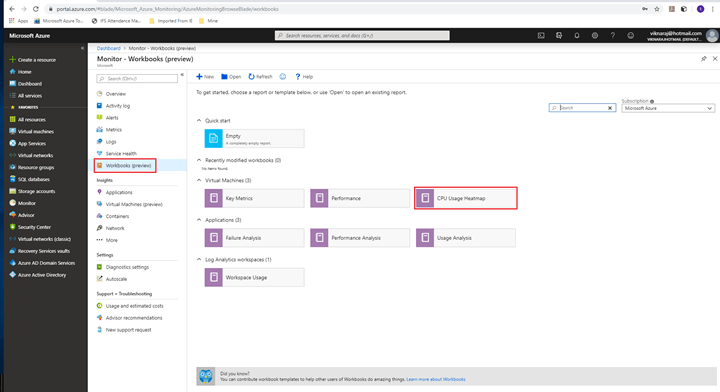Open directory and subscription filter icon
The width and height of the screenshot is (720, 392).
point(559,35)
